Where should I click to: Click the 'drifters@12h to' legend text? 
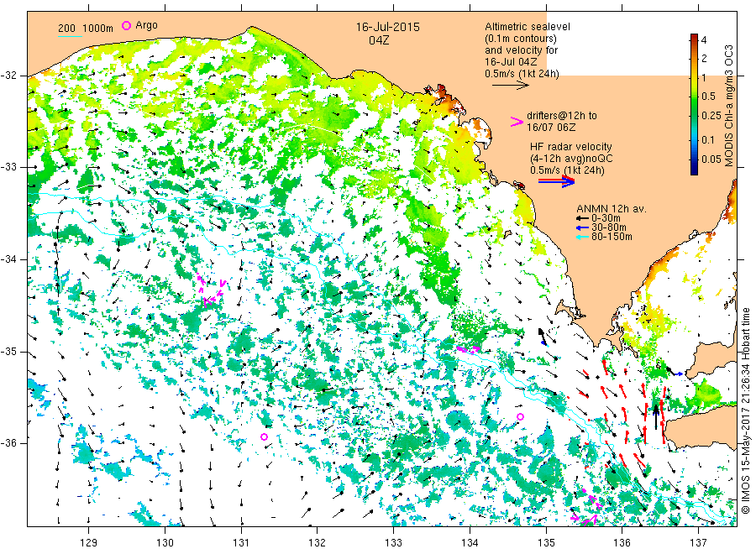(x=562, y=116)
